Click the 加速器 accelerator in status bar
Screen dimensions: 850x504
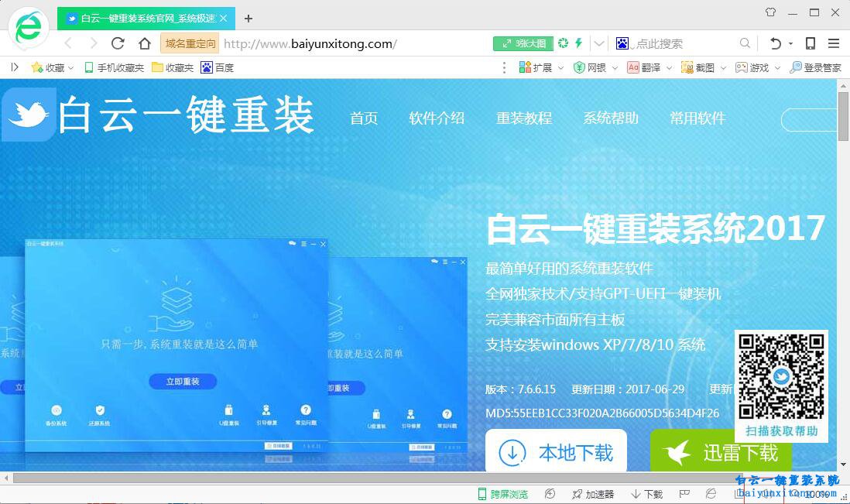[593, 494]
